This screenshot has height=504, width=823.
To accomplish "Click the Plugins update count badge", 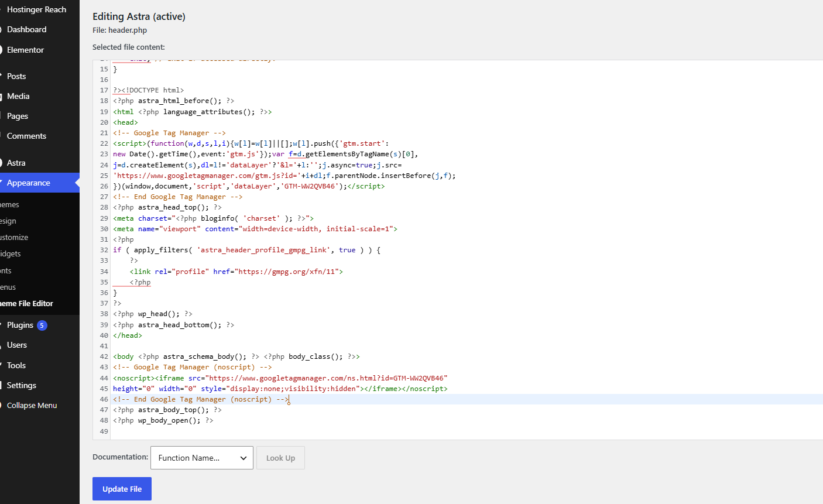I will (42, 325).
